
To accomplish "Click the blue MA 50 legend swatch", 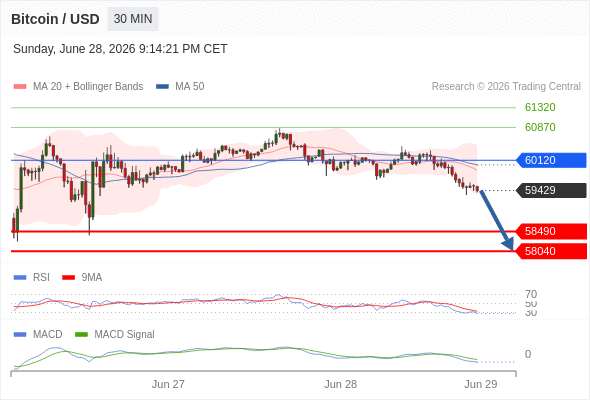I will tap(162, 87).
